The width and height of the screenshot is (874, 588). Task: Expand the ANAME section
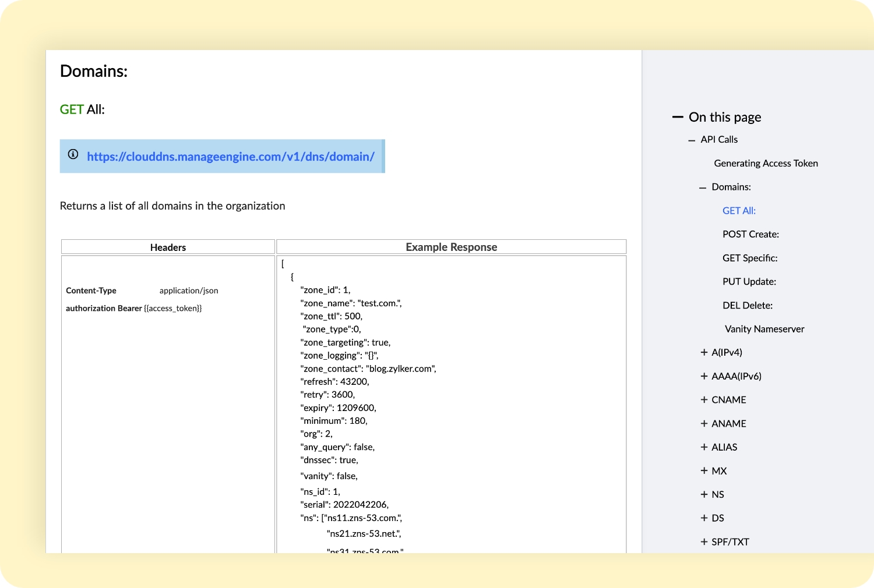click(704, 423)
